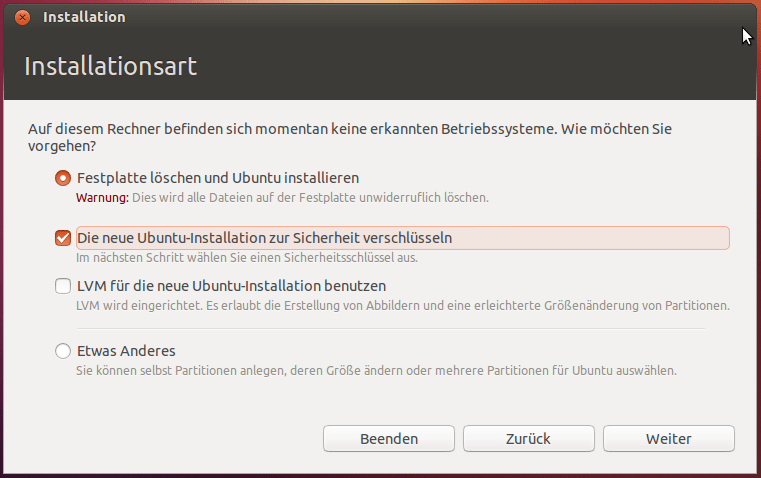761x478 pixels.
Task: Continue with the Weiter button
Action: [669, 439]
